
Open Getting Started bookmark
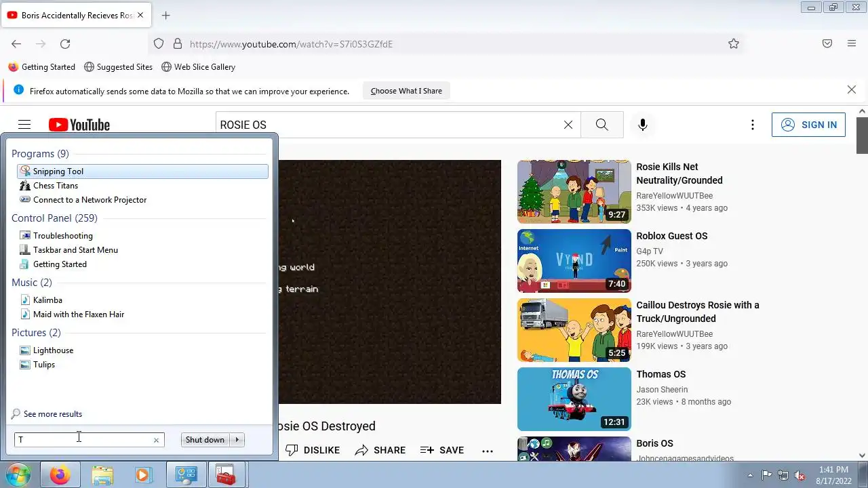[41, 67]
